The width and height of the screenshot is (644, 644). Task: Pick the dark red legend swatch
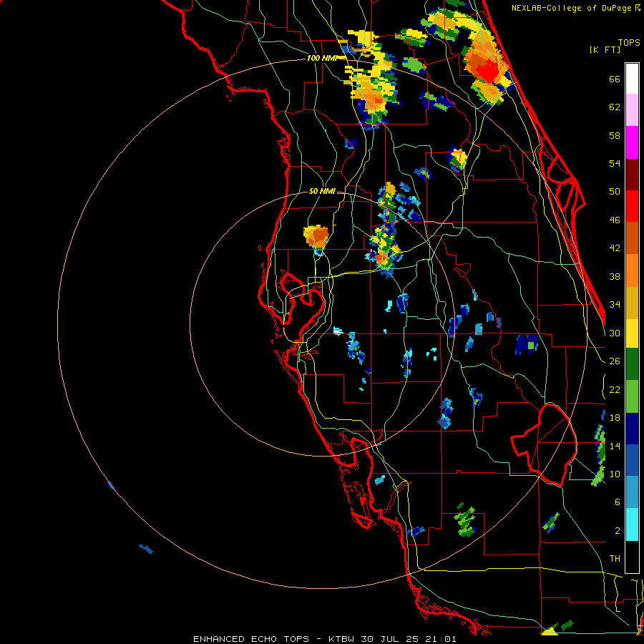[632, 175]
